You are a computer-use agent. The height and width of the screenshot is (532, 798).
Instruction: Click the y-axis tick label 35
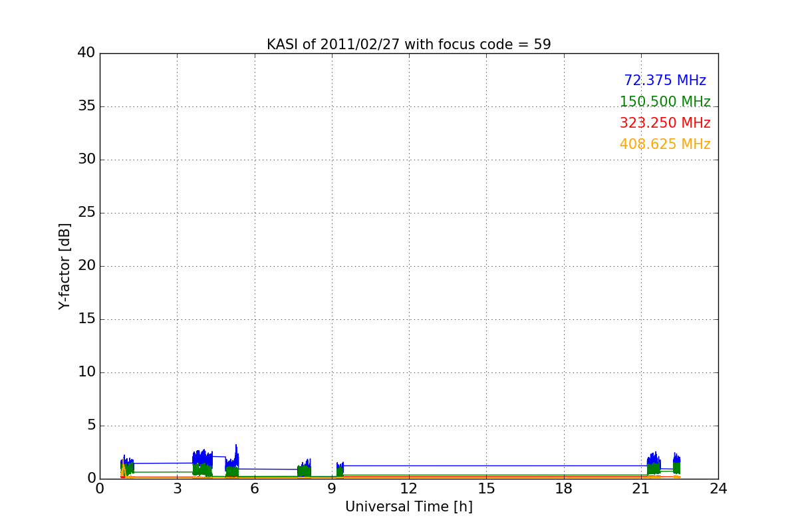[x=86, y=106]
